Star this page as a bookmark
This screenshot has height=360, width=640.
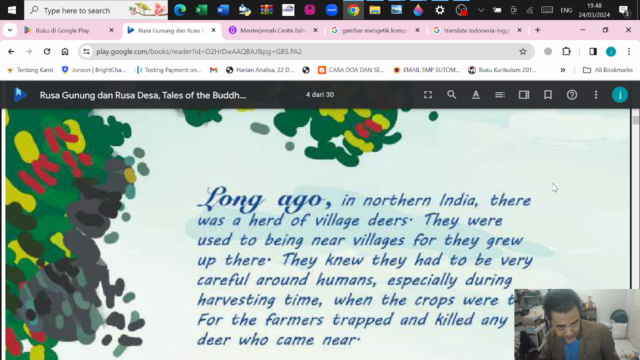click(x=523, y=51)
